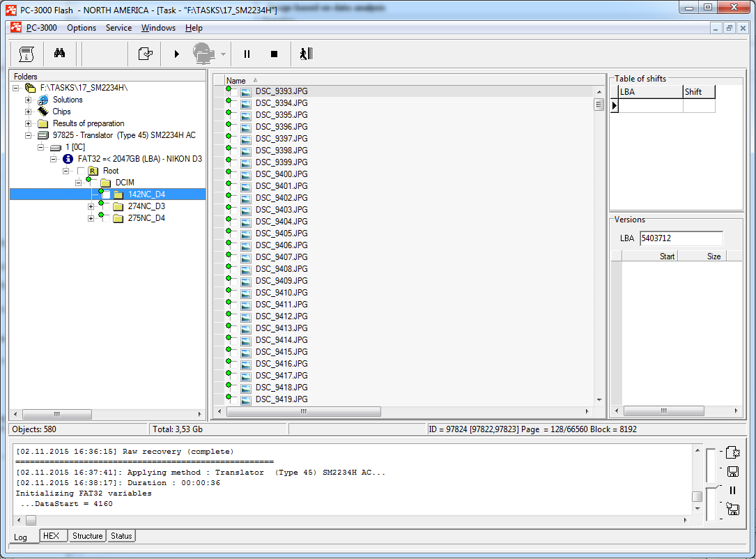Expand the 275NC_D4 folder node

click(x=91, y=218)
